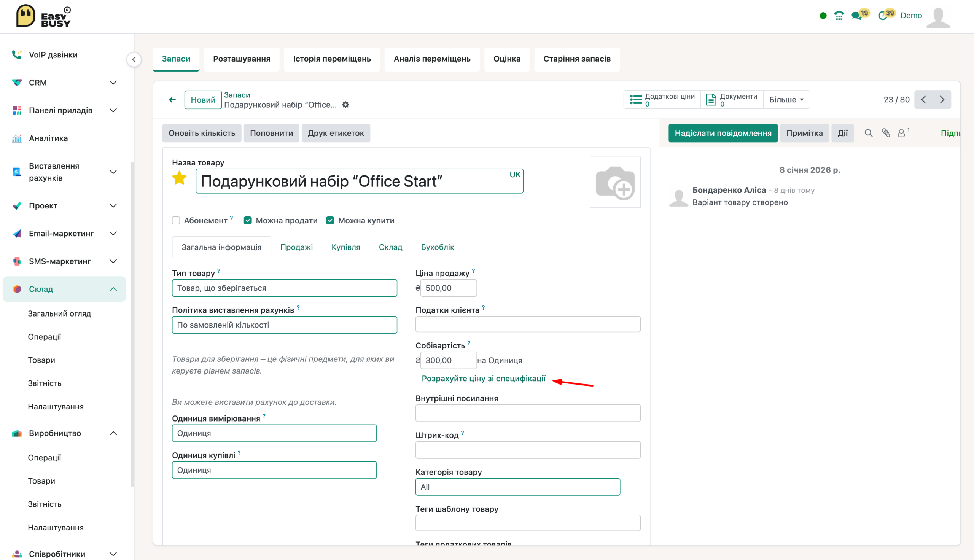Click the Новий button
Screen dimensions: 974x560
[203, 100]
